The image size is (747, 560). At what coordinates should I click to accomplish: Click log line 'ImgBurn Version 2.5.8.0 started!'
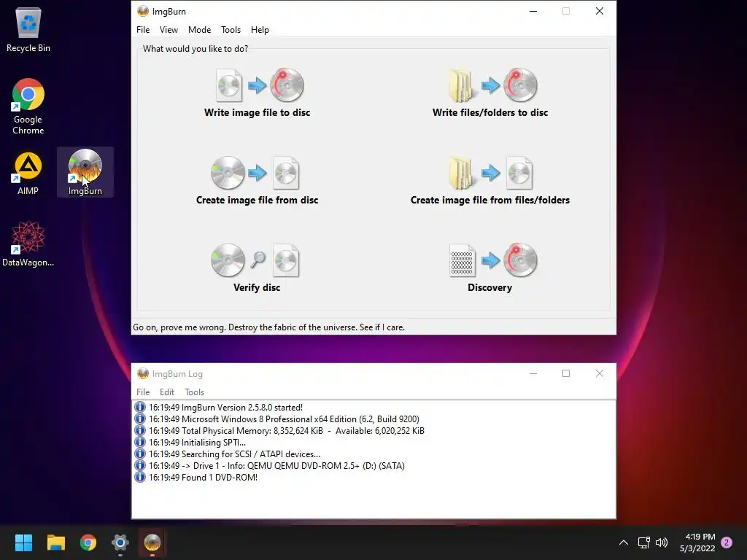(x=226, y=408)
